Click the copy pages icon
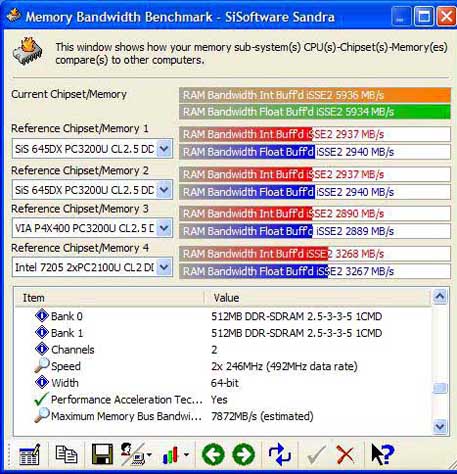 [x=66, y=454]
